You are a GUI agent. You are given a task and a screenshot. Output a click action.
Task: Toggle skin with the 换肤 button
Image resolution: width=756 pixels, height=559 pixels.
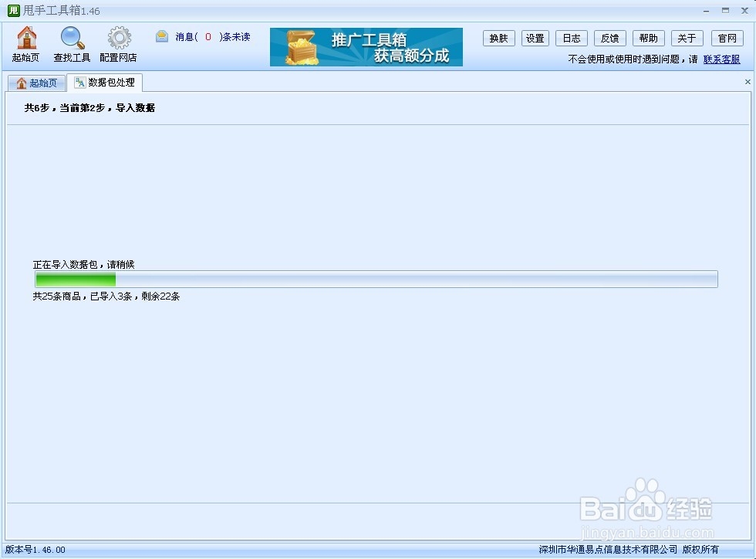pos(498,37)
